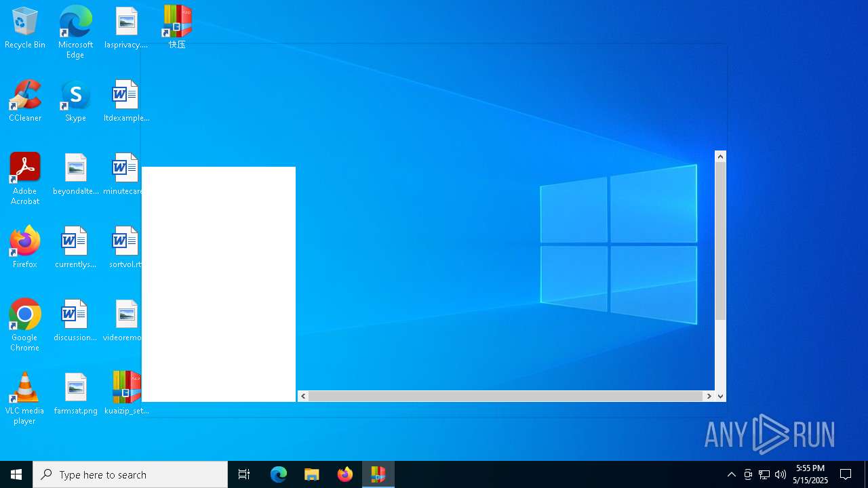
Task: Open Firefox from the taskbar
Action: pyautogui.click(x=345, y=474)
